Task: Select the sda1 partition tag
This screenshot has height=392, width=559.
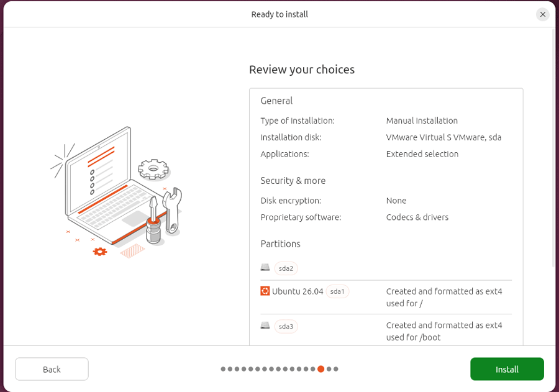Action: click(337, 291)
